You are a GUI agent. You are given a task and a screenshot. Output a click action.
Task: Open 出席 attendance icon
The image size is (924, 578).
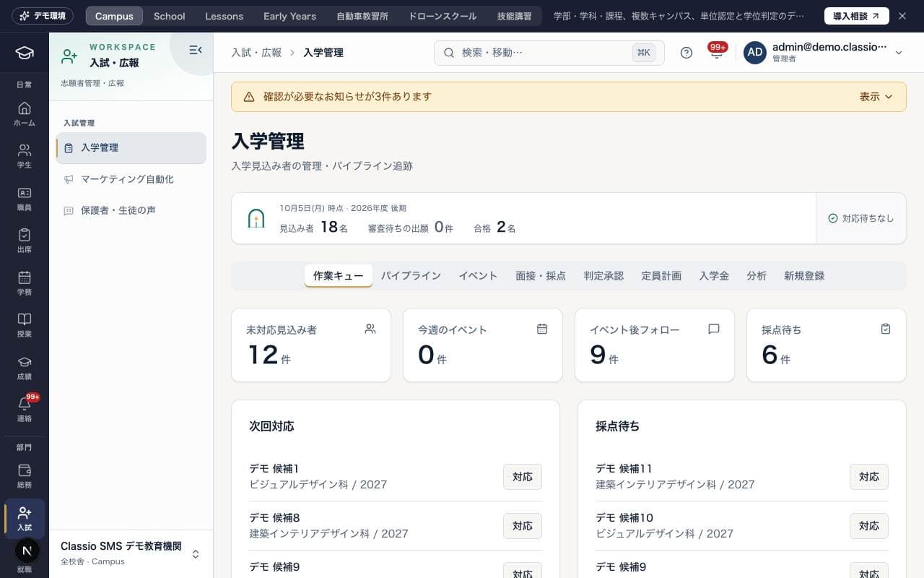pyautogui.click(x=25, y=241)
